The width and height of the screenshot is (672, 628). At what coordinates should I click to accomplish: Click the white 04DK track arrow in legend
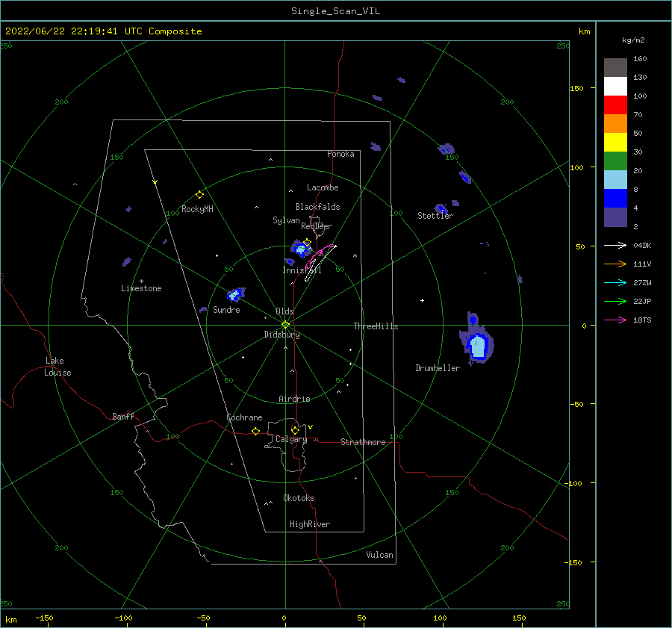(615, 245)
